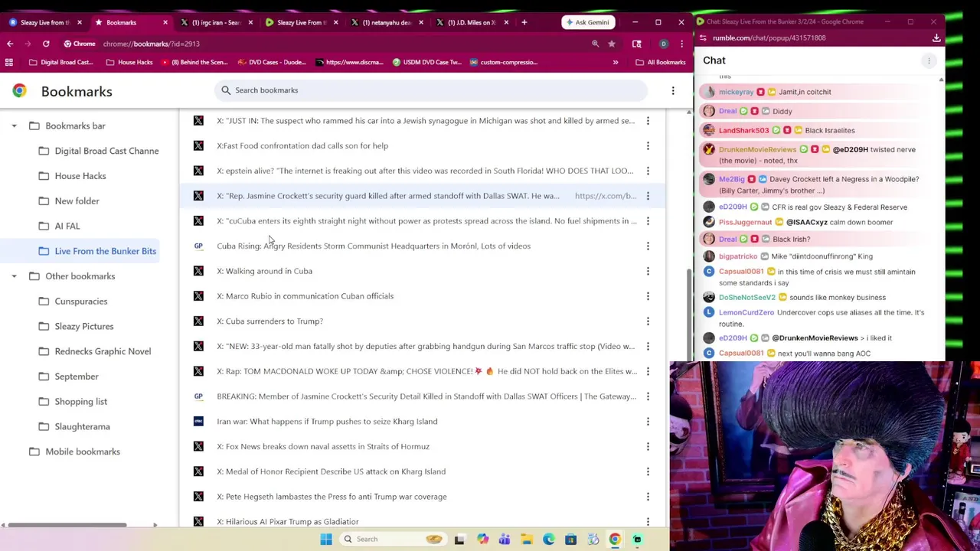Click the Ask Gemini button

[589, 22]
